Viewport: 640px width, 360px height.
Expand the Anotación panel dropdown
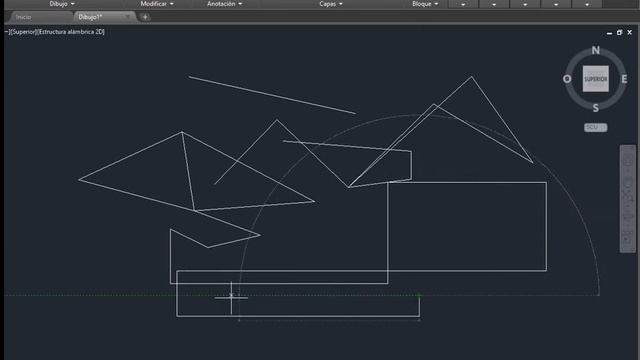224,4
